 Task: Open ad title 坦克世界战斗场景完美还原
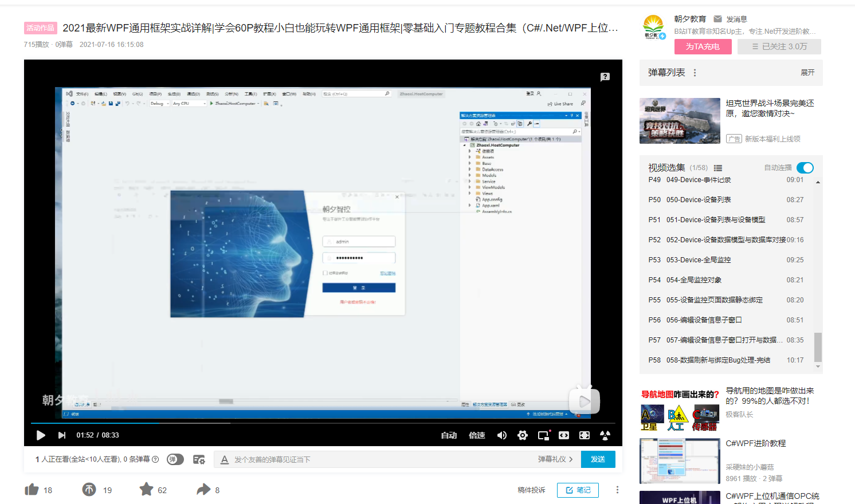click(x=770, y=108)
